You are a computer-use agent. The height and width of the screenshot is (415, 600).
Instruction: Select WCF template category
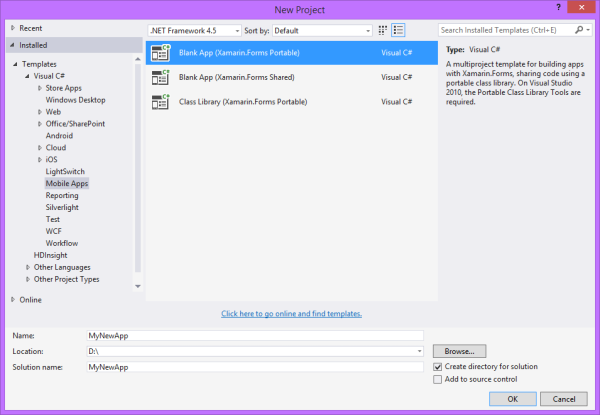pos(54,231)
